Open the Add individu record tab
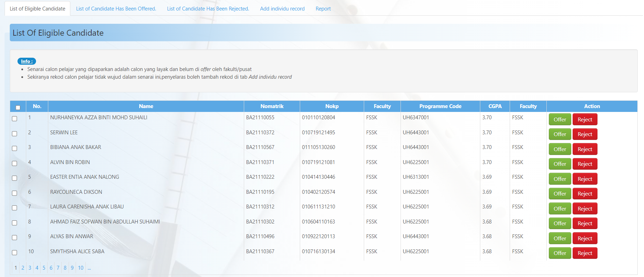This screenshot has height=277, width=644. 282,9
